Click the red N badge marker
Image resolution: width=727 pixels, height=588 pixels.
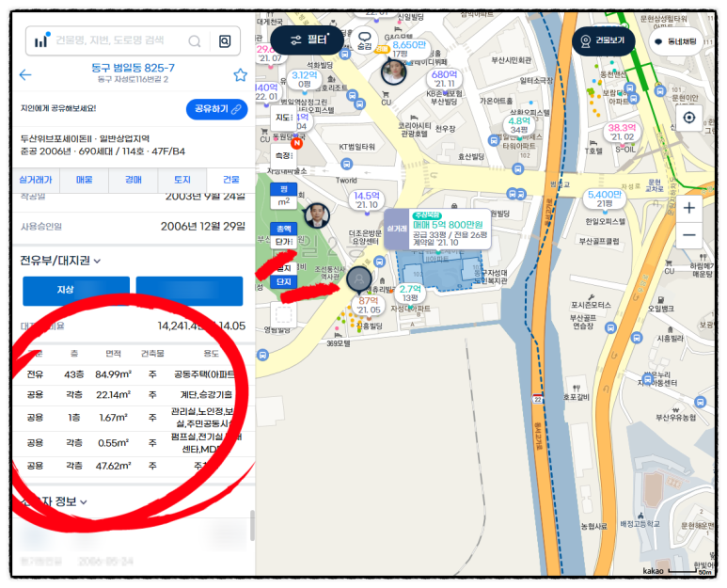point(296,143)
